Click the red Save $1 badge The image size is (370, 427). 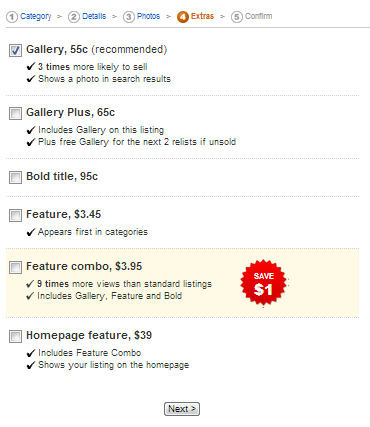tap(264, 283)
